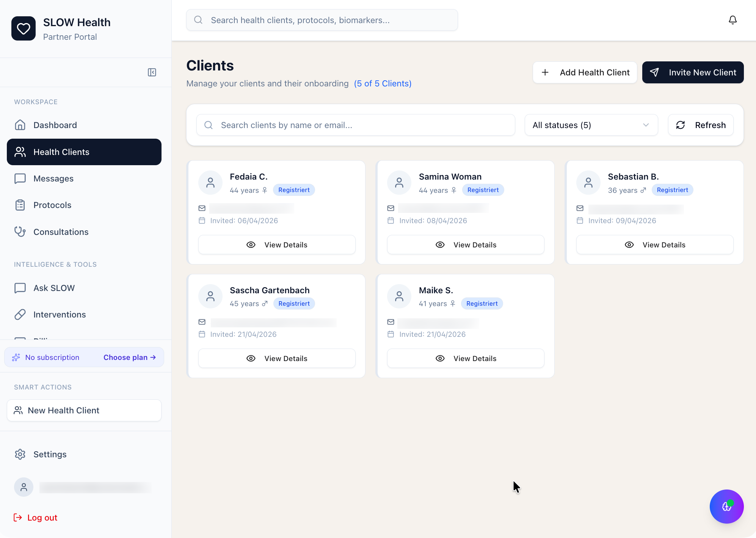This screenshot has height=538, width=756.
Task: Open Consultations page
Action: [x=84, y=232]
